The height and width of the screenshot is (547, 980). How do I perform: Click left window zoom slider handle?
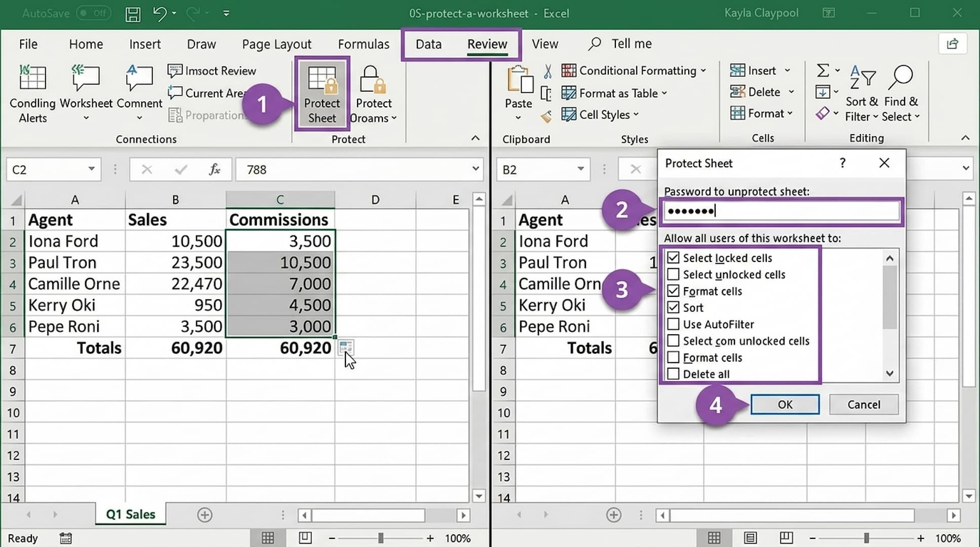pyautogui.click(x=380, y=538)
